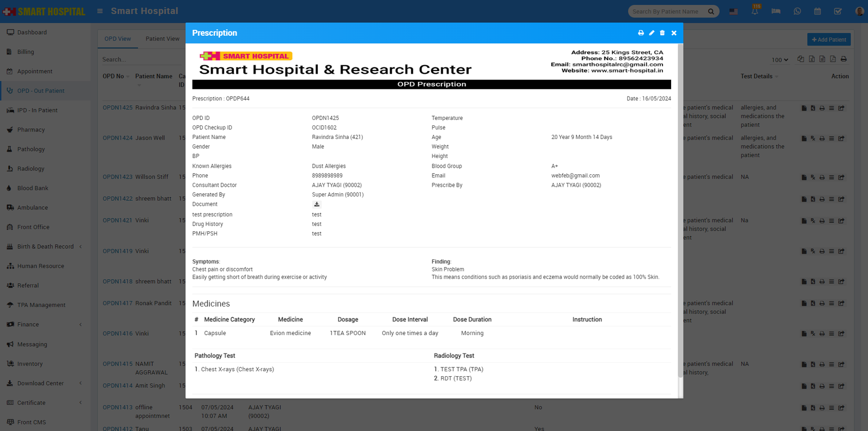The height and width of the screenshot is (431, 868).
Task: Open the task checklist icon
Action: [838, 11]
